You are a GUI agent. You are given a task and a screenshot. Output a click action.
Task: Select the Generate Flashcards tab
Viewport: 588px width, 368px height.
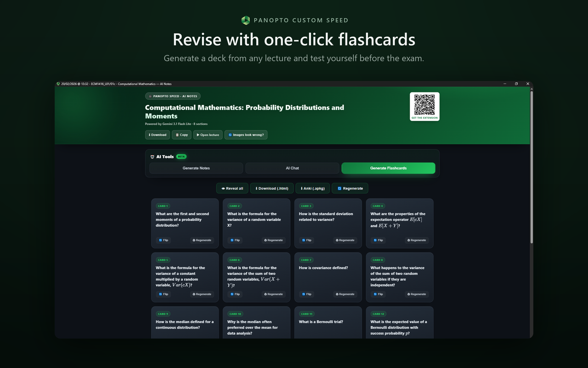click(x=388, y=168)
